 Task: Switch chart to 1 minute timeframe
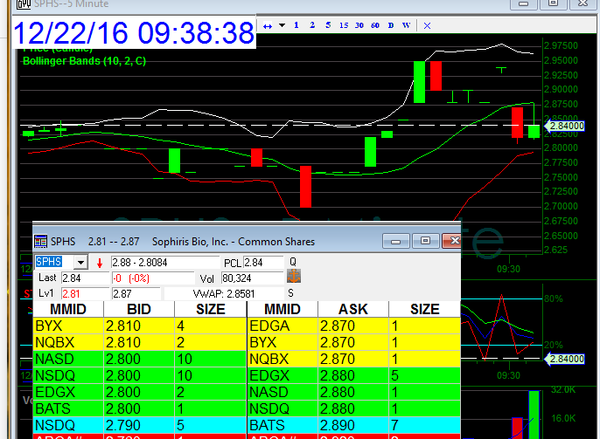coord(294,24)
